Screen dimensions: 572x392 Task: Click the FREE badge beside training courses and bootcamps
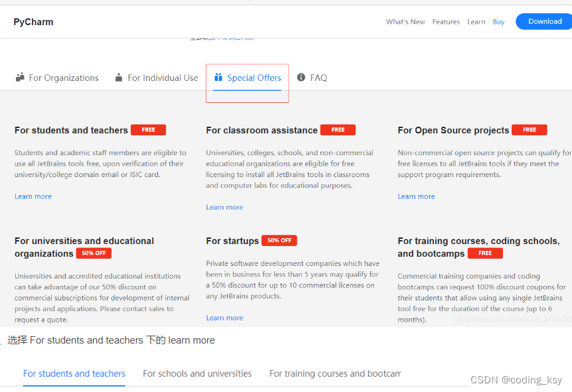[485, 253]
